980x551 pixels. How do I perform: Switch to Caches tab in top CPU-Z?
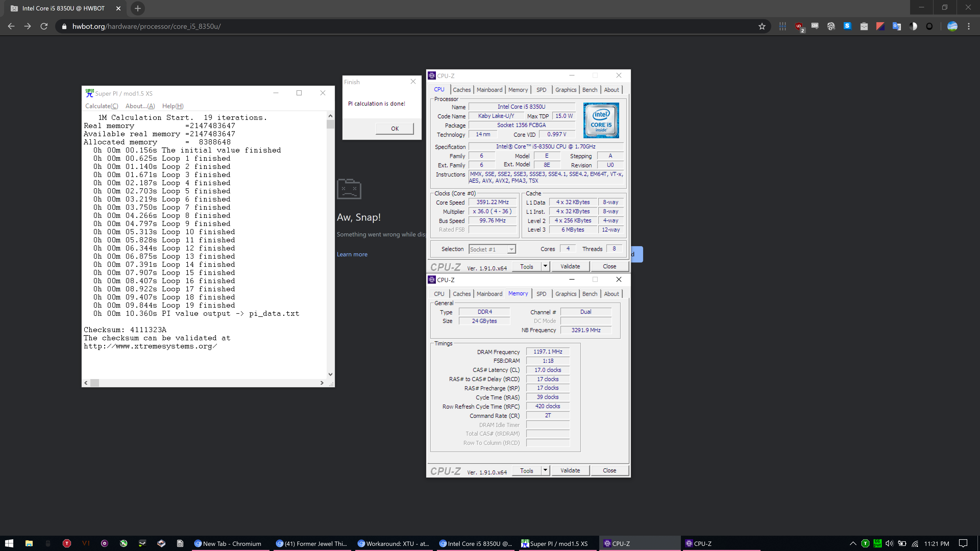coord(461,90)
